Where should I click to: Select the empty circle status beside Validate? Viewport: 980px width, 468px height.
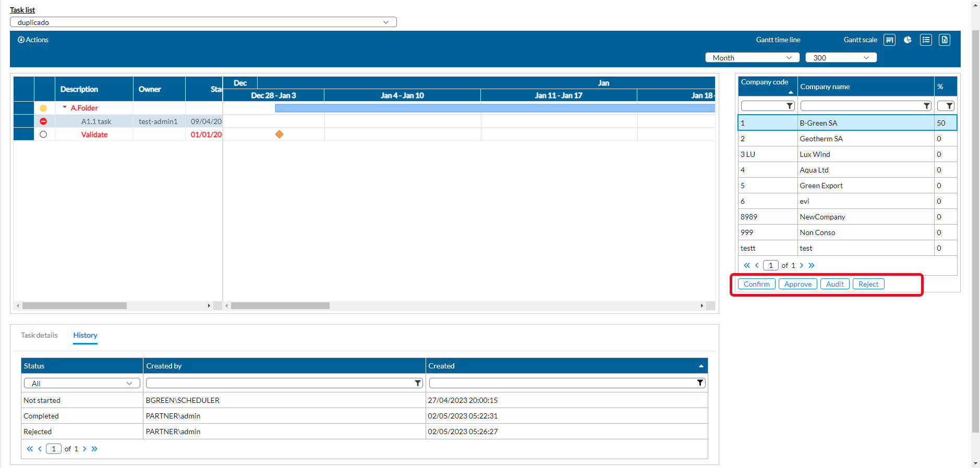43,134
